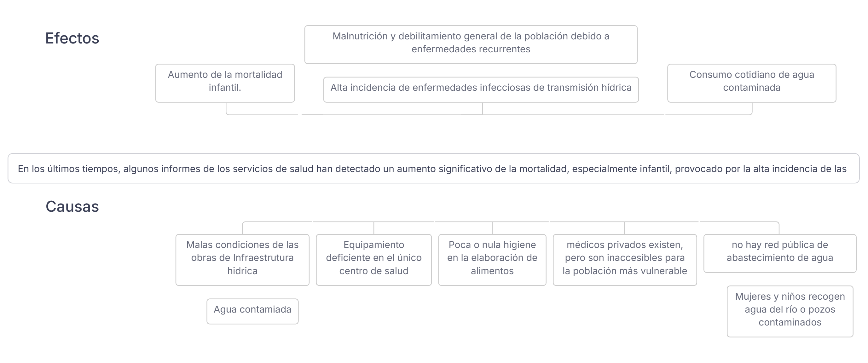Viewport: 868px width, 363px height.
Task: Click vertical connector above médicos privados box
Action: (625, 228)
